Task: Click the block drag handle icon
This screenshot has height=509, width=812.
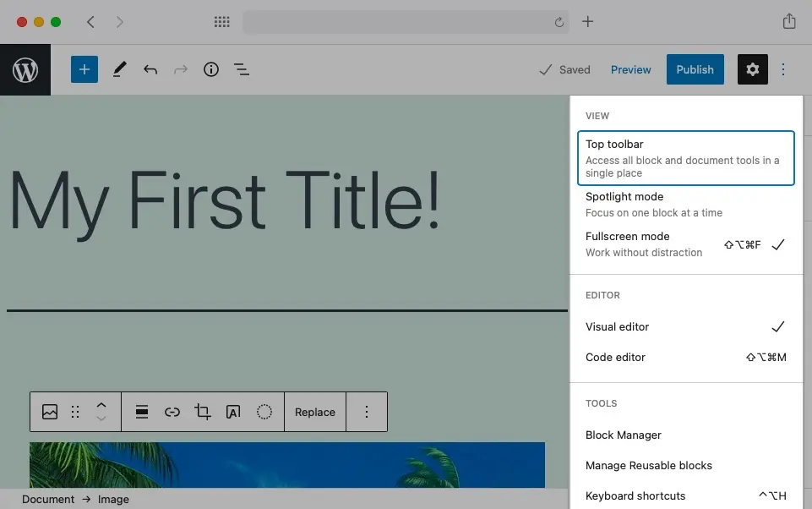Action: (x=75, y=412)
